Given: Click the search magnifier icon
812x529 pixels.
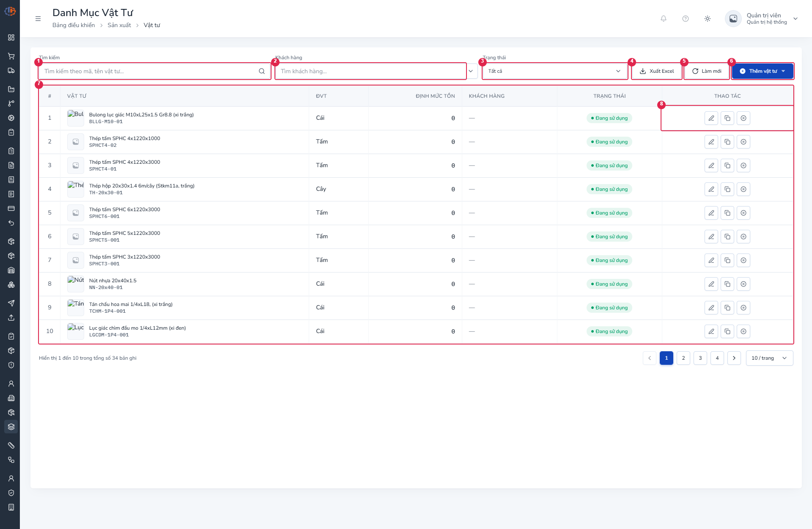Looking at the screenshot, I should [262, 71].
